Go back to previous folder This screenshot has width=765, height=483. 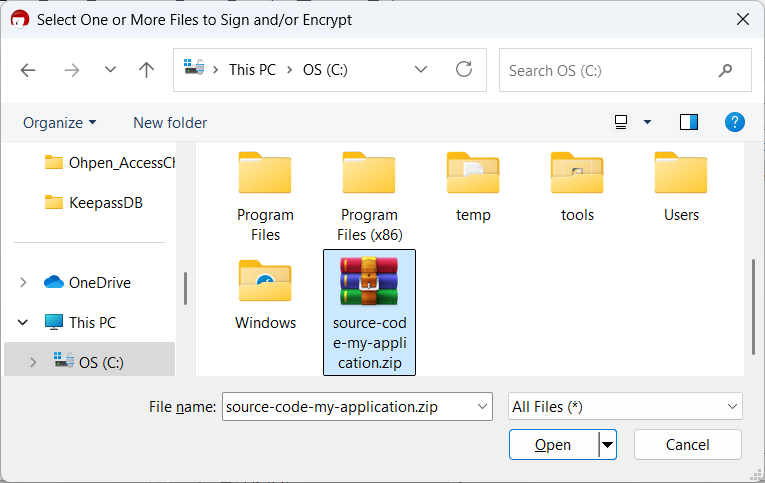coord(28,70)
